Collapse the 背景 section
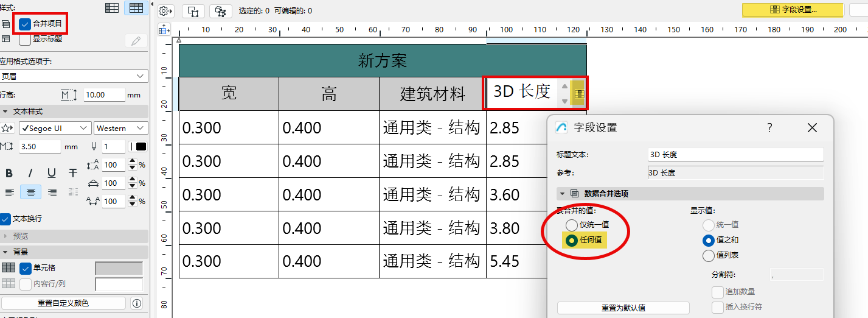The width and height of the screenshot is (868, 318). pyautogui.click(x=5, y=252)
